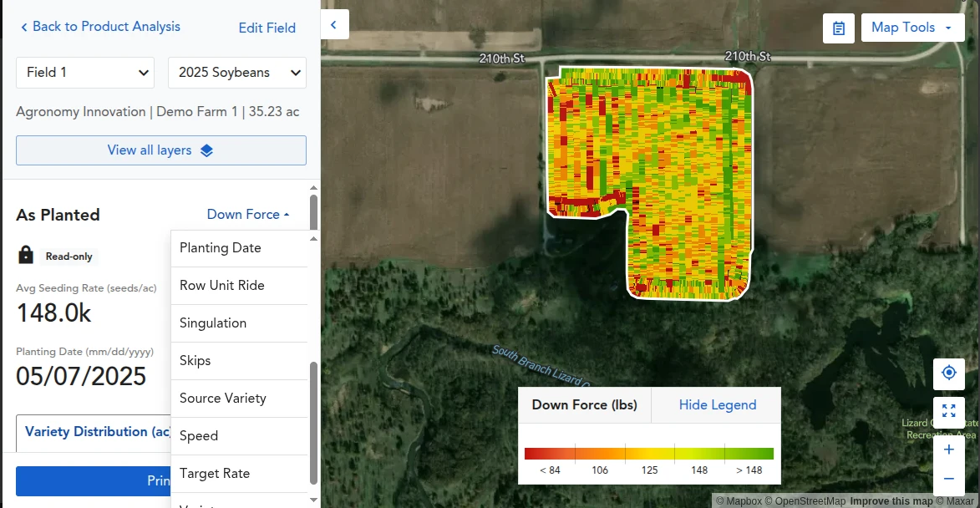Screen dimensions: 980x508
Task: Select Planting Date from the list
Action: click(x=240, y=248)
